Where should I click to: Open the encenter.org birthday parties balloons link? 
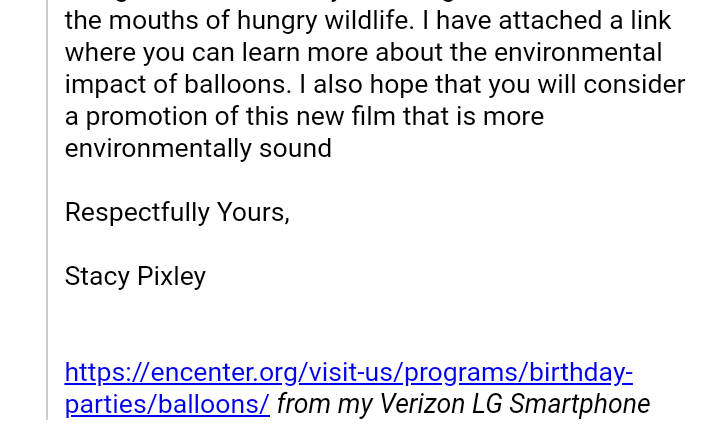[x=349, y=373]
